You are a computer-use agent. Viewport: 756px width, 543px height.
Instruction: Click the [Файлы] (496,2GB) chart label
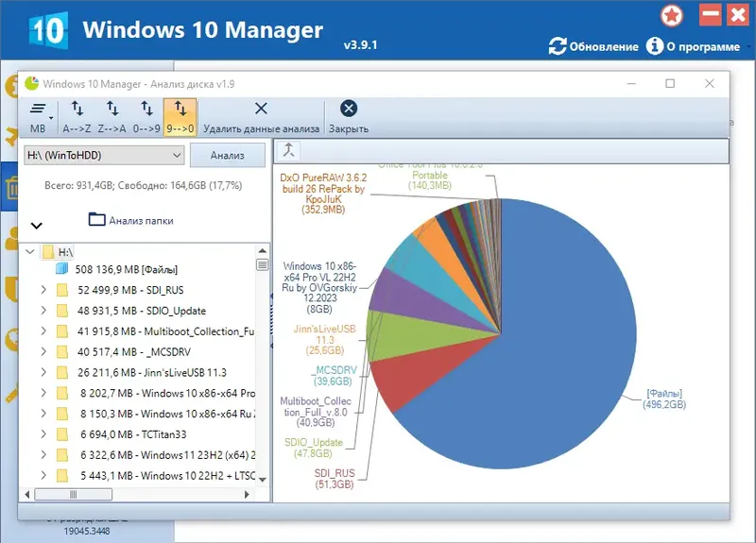664,399
